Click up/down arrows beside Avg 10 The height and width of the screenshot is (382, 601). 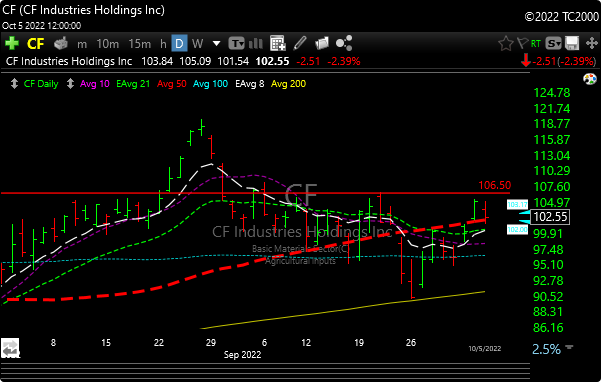tap(70, 84)
